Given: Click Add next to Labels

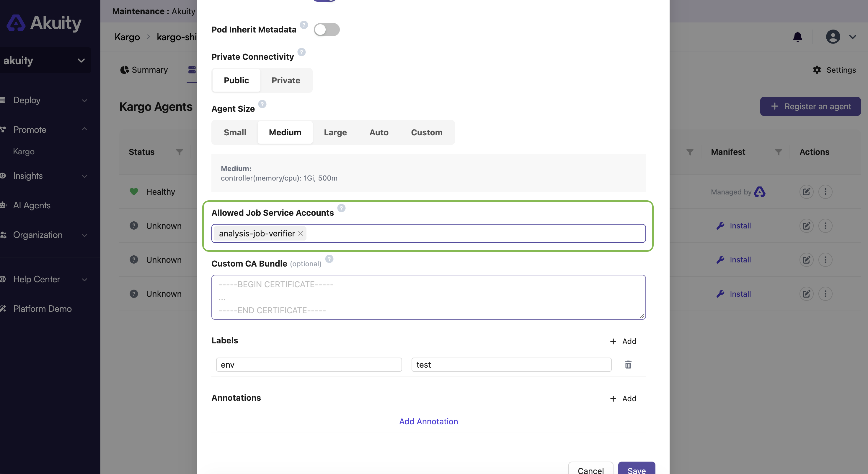Looking at the screenshot, I should coord(623,341).
